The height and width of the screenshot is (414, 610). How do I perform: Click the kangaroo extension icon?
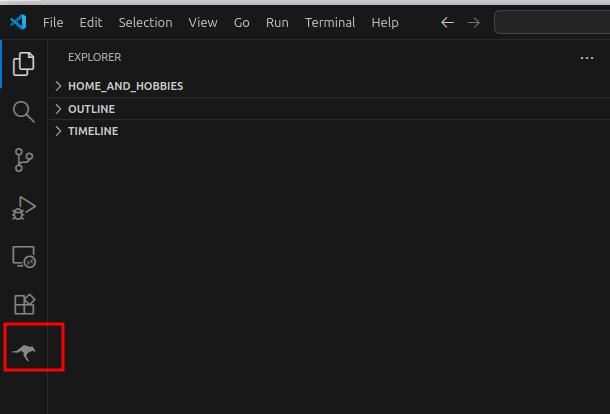tap(23, 352)
